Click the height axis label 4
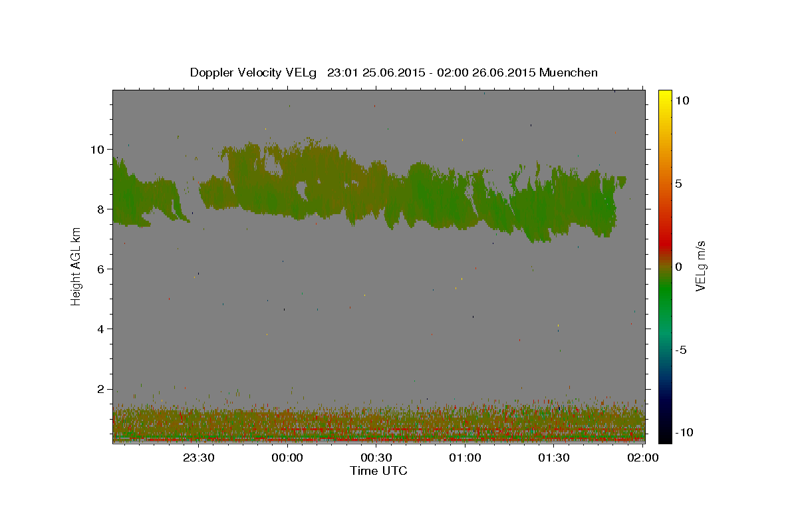This screenshot has height=532, width=798. (x=100, y=329)
